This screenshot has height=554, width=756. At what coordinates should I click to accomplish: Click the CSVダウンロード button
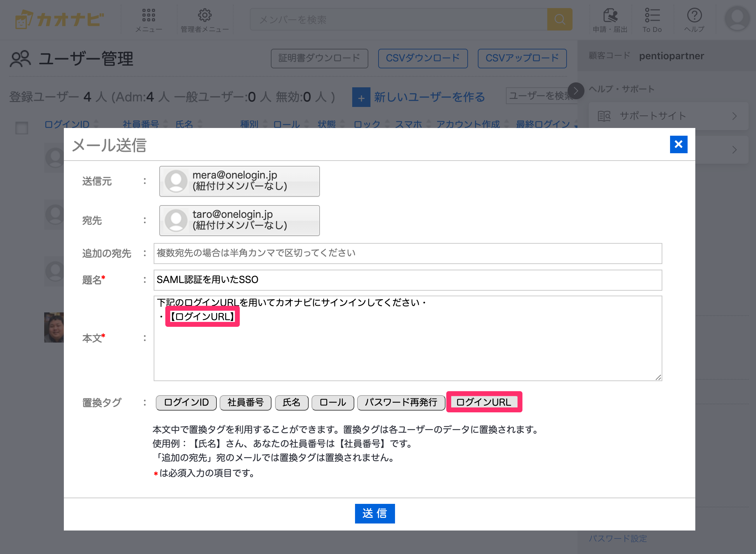423,58
